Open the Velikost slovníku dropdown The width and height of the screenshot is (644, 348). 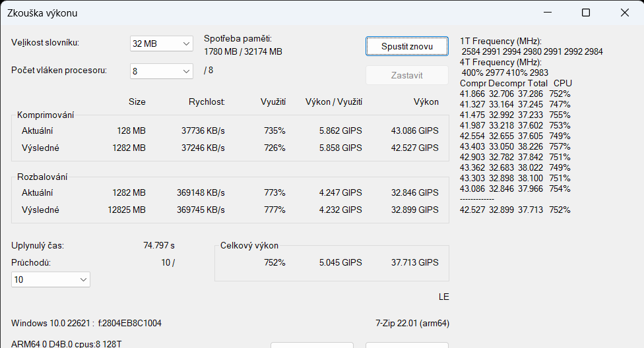click(161, 43)
